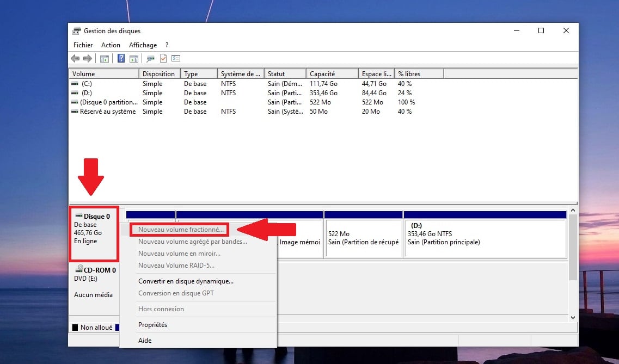This screenshot has height=364, width=619.
Task: Select 'Nouveau volume fractionné' in the menu
Action: click(x=180, y=229)
